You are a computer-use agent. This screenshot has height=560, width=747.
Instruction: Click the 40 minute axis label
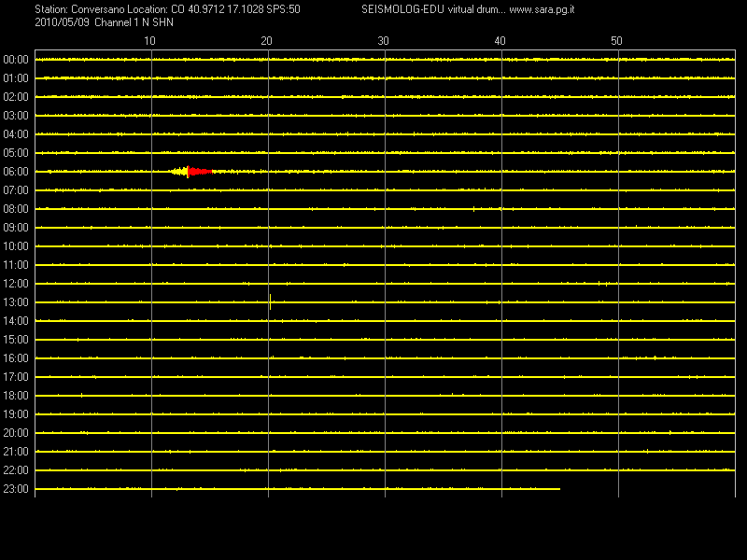500,41
